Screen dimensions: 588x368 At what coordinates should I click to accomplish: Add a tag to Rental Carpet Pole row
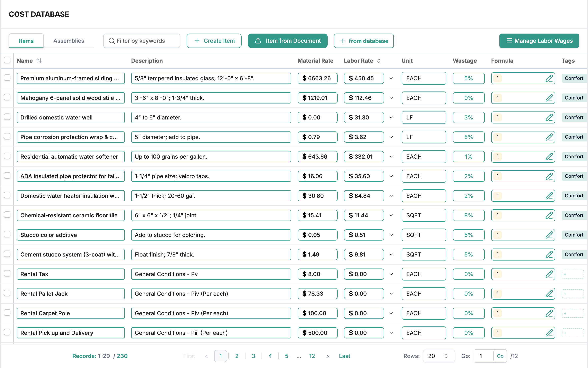point(572,313)
